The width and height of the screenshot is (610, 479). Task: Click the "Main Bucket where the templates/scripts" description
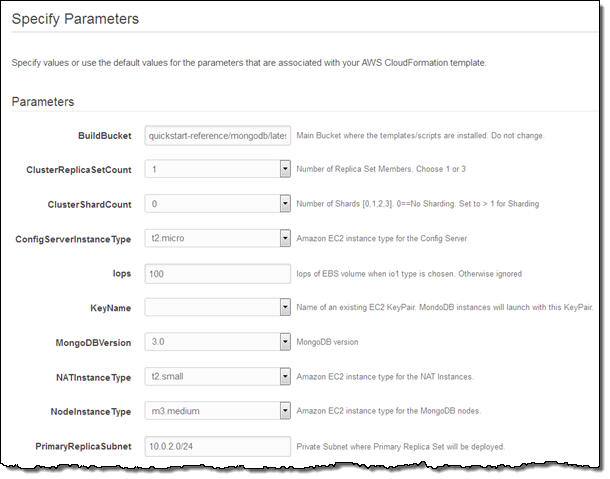[420, 136]
